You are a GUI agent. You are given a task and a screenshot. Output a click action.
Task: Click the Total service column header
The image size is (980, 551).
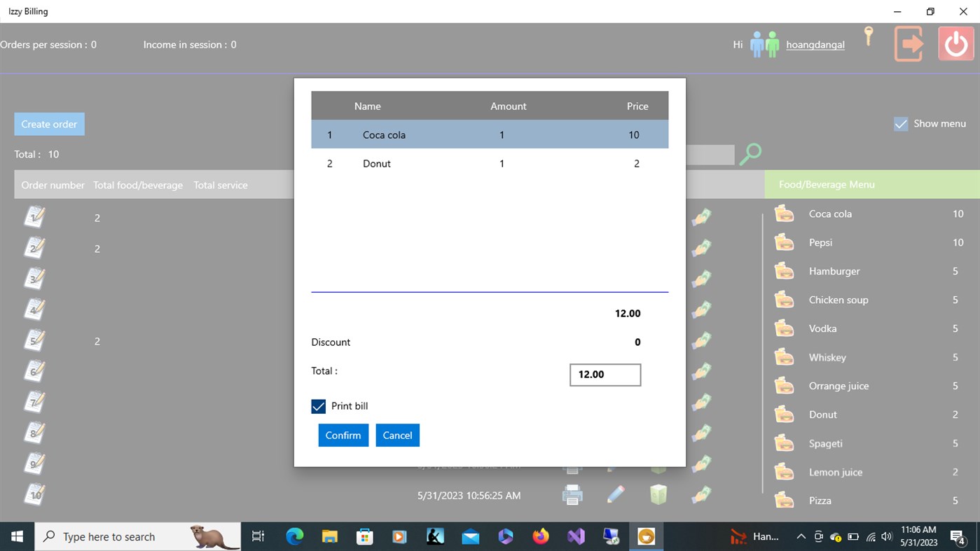(221, 185)
